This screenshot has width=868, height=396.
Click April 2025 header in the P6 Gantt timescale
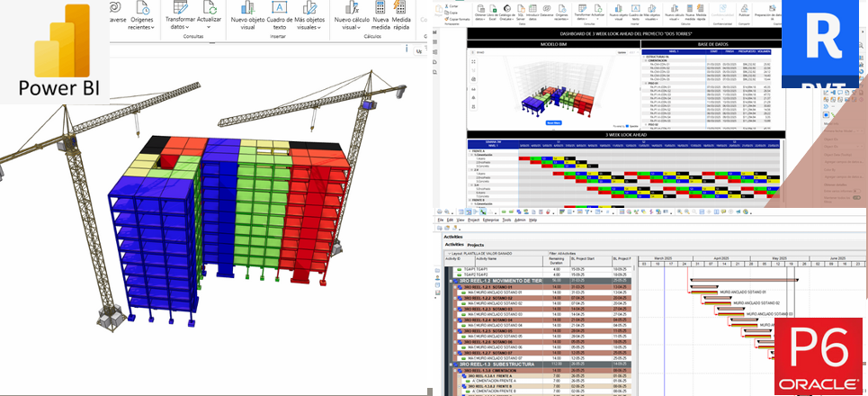[721, 258]
